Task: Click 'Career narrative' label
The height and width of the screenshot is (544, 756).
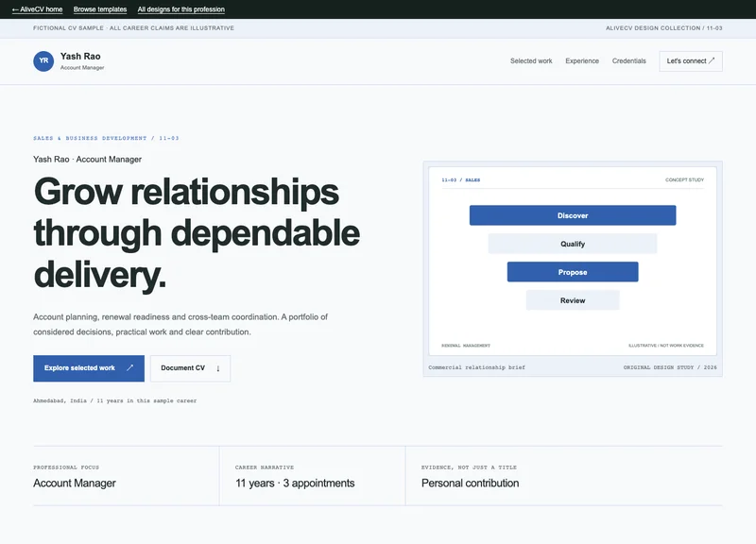Action: pos(265,467)
